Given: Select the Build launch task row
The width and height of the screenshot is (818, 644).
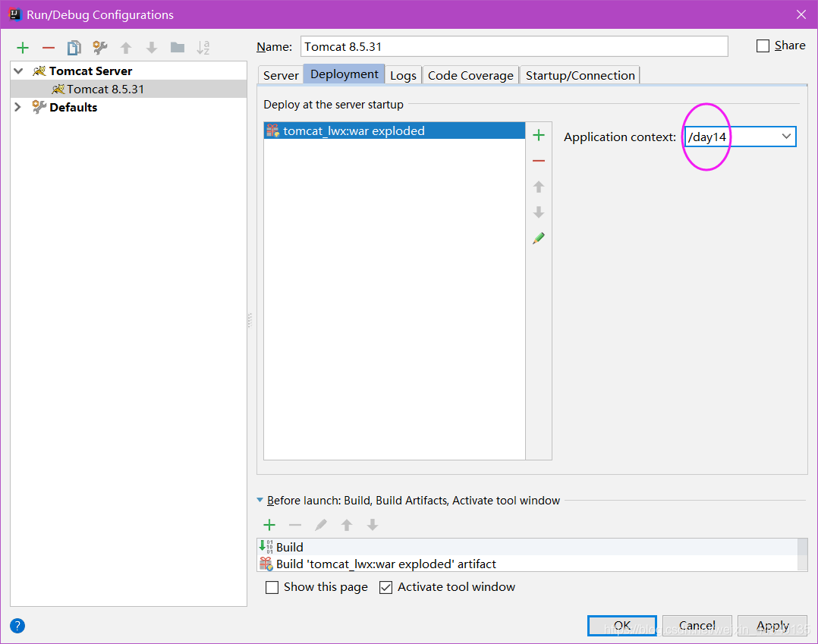Looking at the screenshot, I should coord(527,547).
